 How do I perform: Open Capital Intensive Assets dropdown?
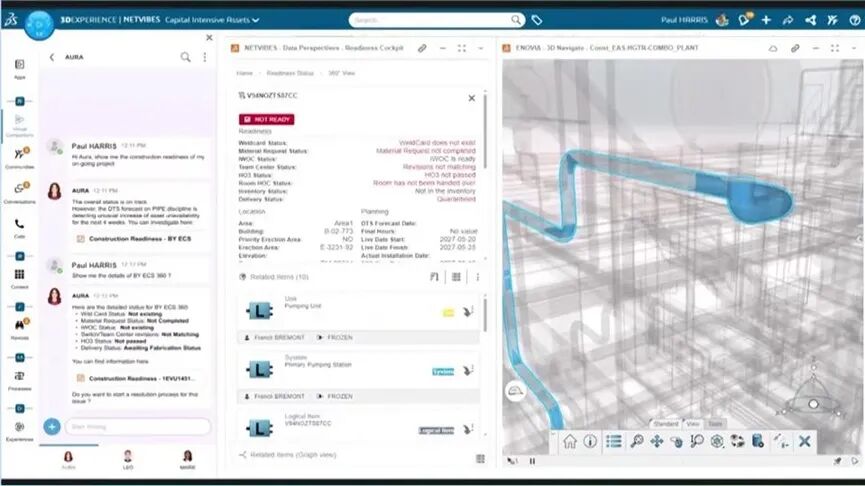click(x=212, y=20)
